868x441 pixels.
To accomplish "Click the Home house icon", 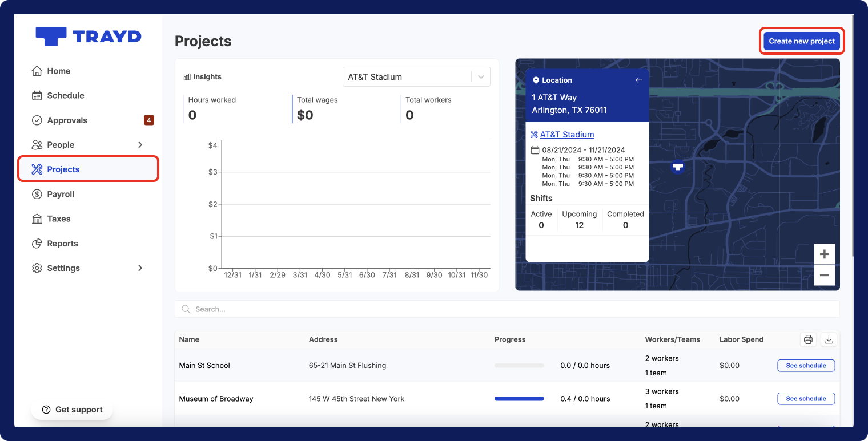I will coord(37,71).
